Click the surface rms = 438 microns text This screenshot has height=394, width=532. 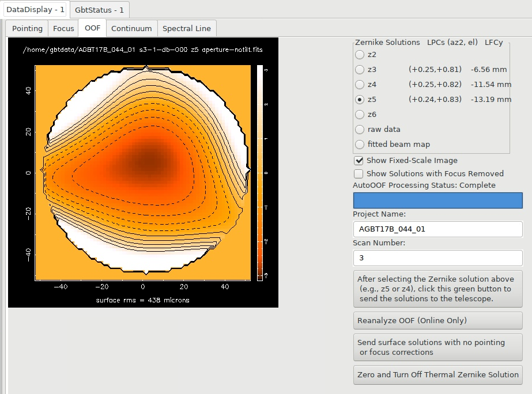pos(142,300)
